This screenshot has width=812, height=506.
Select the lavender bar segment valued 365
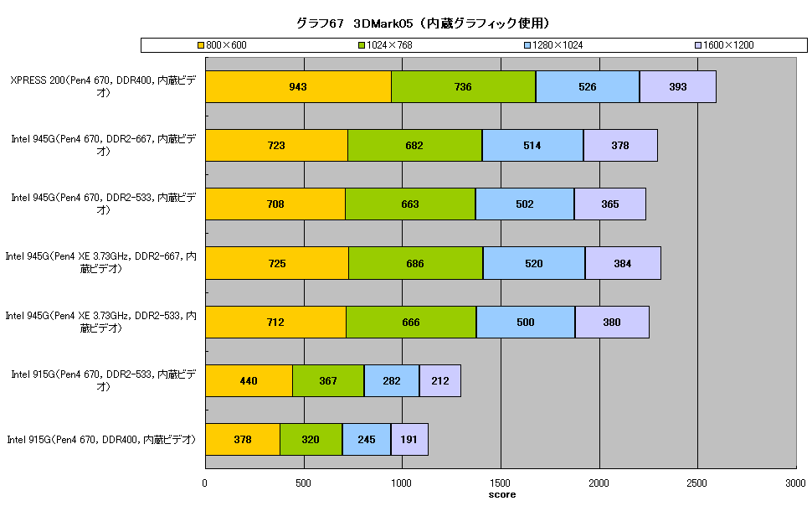[x=610, y=204]
